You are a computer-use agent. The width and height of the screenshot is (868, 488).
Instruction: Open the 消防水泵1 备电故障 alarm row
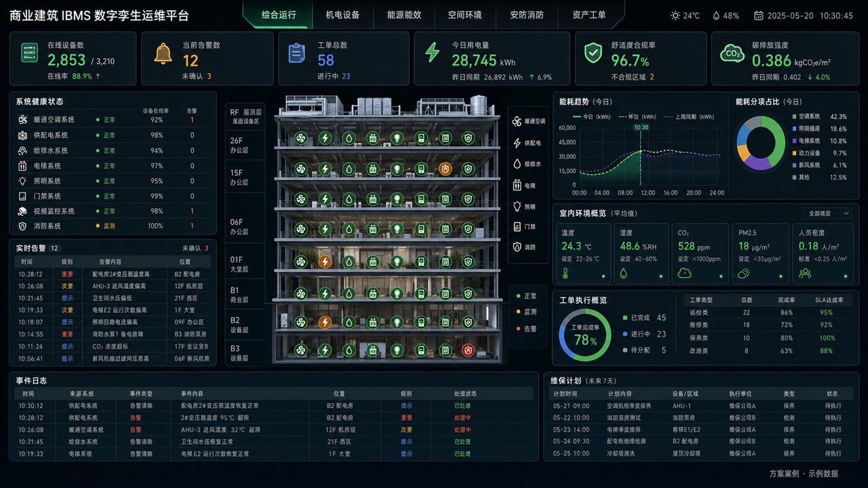113,334
